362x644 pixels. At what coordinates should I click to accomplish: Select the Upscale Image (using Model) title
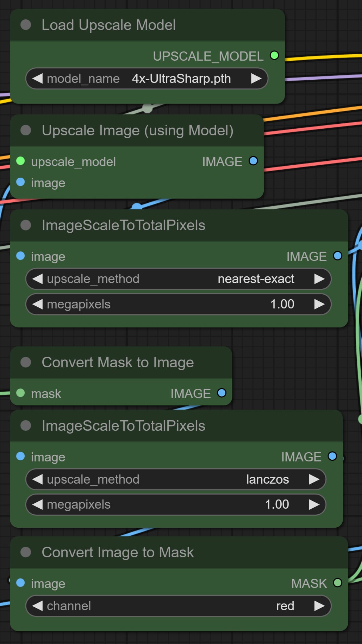pos(138,130)
